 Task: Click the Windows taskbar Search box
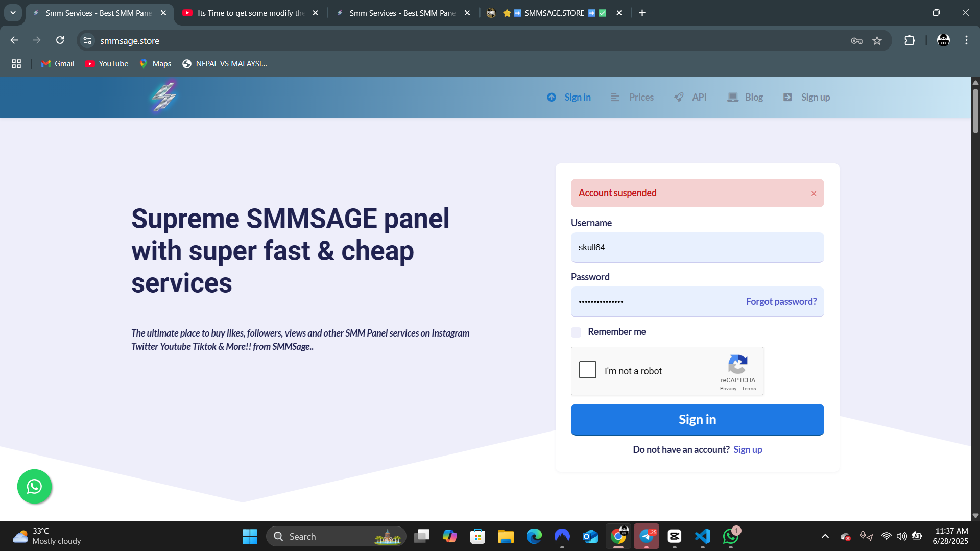click(336, 536)
